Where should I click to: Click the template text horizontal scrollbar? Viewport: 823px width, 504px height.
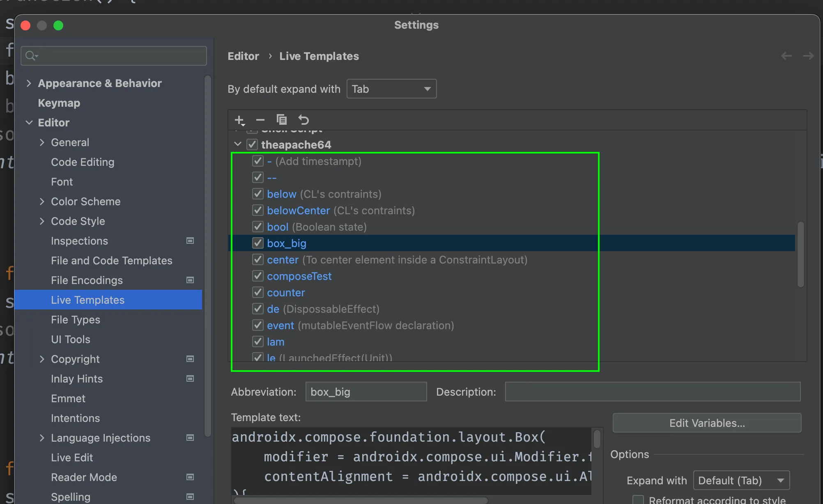click(361, 500)
